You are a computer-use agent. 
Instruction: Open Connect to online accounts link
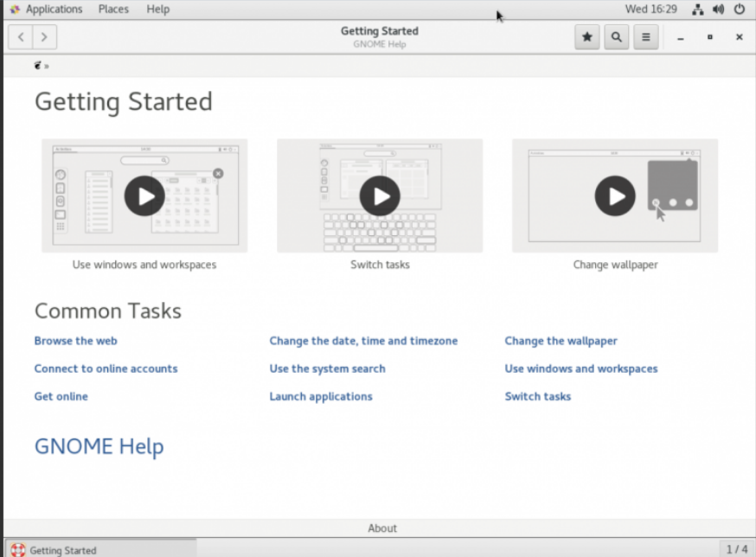[106, 369]
